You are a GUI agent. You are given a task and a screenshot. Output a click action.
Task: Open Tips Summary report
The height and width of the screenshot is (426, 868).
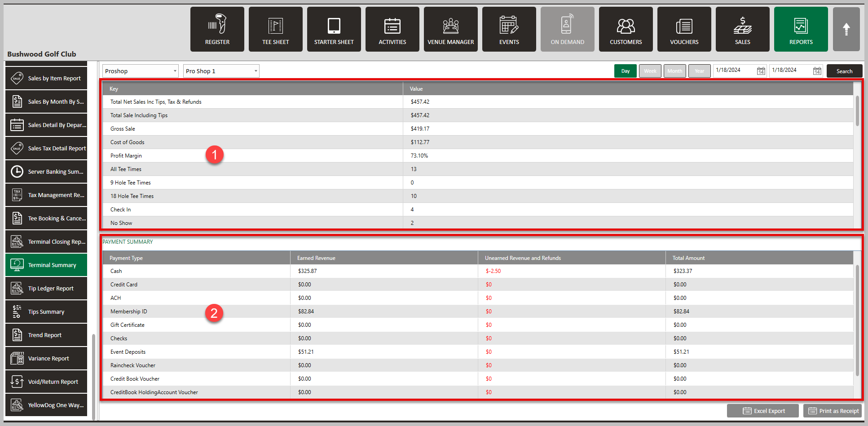point(46,312)
